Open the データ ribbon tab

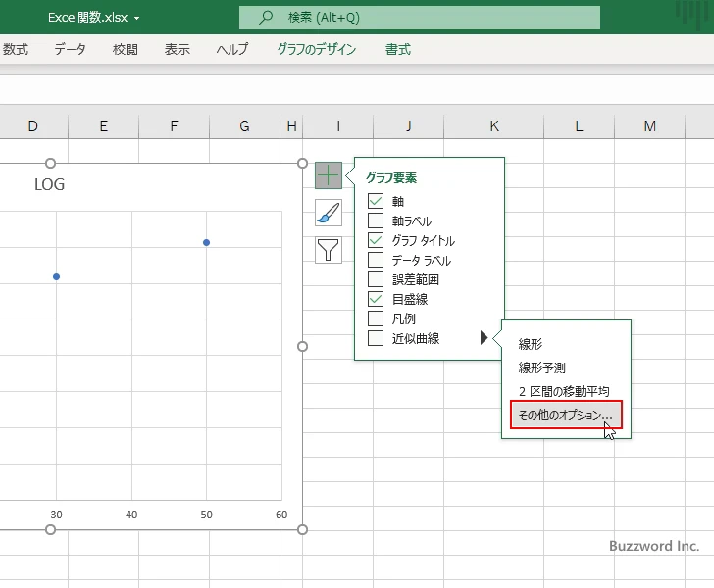(70, 49)
